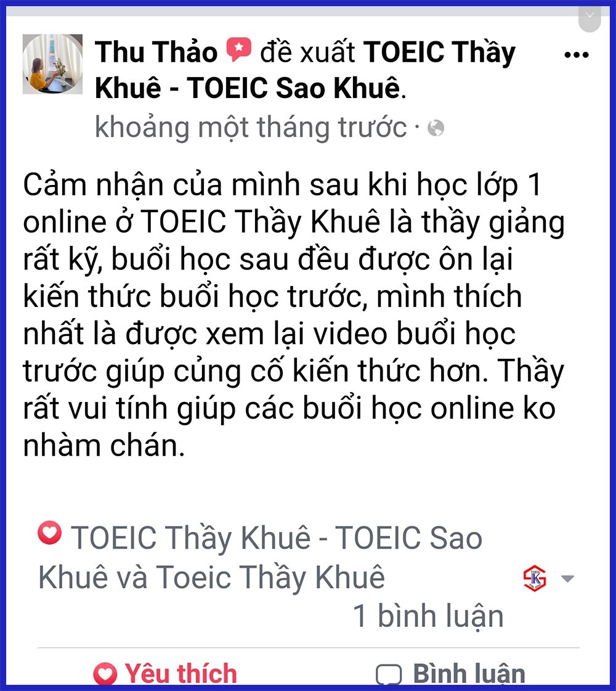This screenshot has height=691, width=616.
Task: Click TOEIC Sao Khuê text in header
Action: [x=294, y=88]
